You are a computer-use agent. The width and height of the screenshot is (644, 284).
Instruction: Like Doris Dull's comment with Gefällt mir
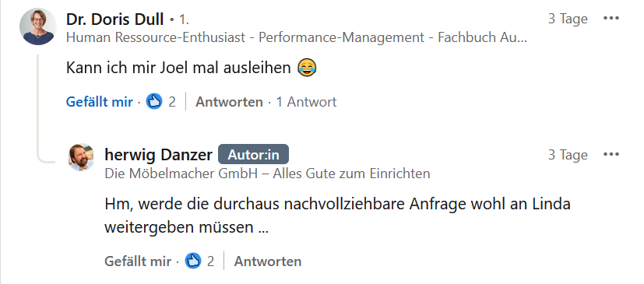(x=100, y=102)
